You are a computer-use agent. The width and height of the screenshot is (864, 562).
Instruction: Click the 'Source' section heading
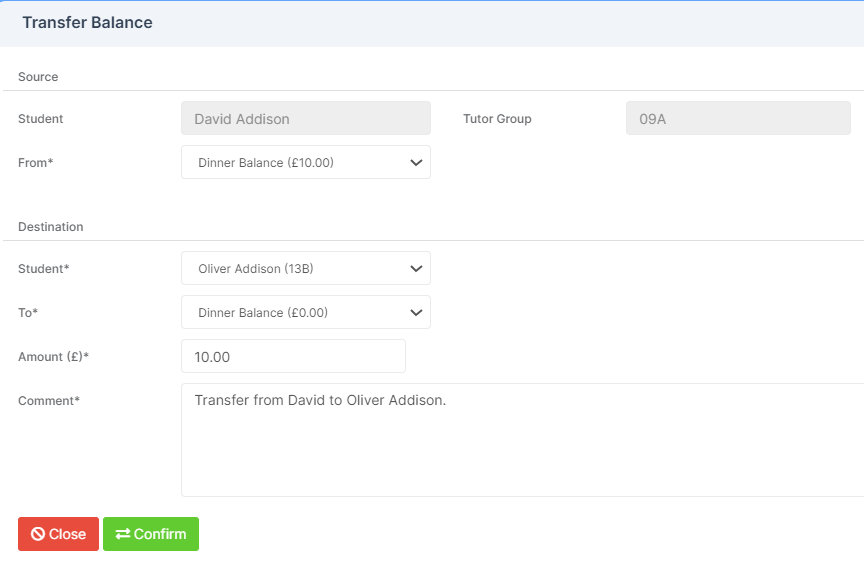coord(38,77)
